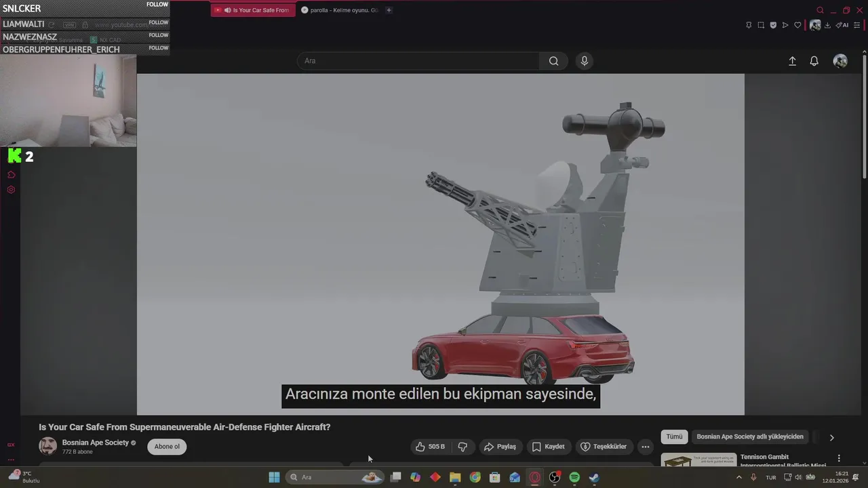Open the weather widget showing 3°C
This screenshot has height=488, width=868.
24,477
